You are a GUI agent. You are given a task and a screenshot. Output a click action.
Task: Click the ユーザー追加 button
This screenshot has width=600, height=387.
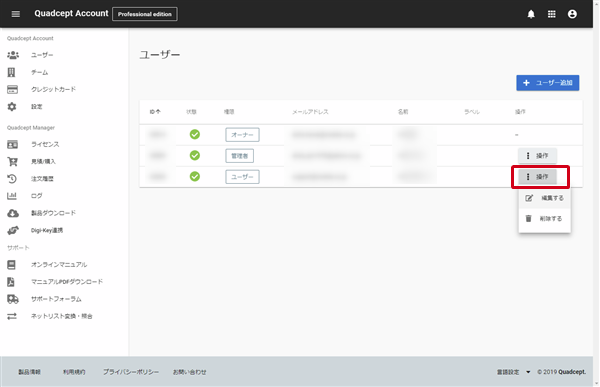coord(548,83)
